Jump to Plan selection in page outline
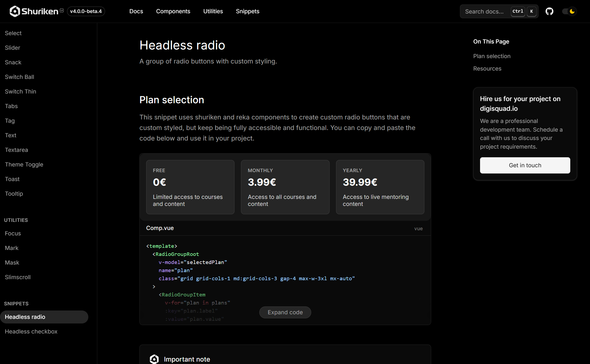The width and height of the screenshot is (590, 364). 492,56
